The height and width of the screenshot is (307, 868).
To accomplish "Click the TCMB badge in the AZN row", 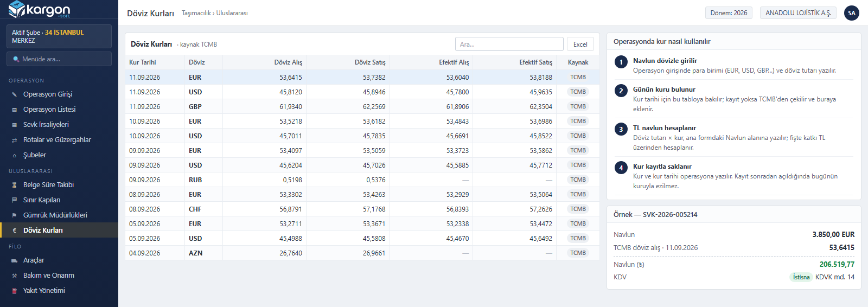I will [x=578, y=253].
